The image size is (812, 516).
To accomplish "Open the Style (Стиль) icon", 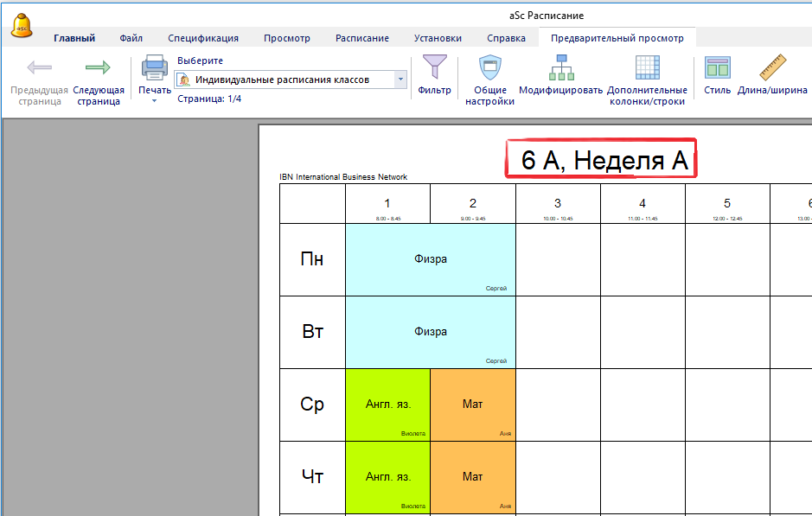I will tap(717, 68).
